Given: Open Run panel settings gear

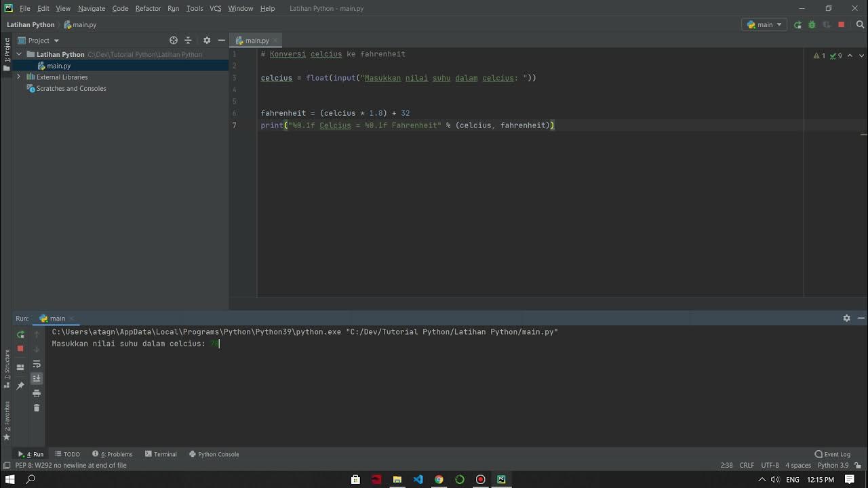Looking at the screenshot, I should tap(846, 318).
